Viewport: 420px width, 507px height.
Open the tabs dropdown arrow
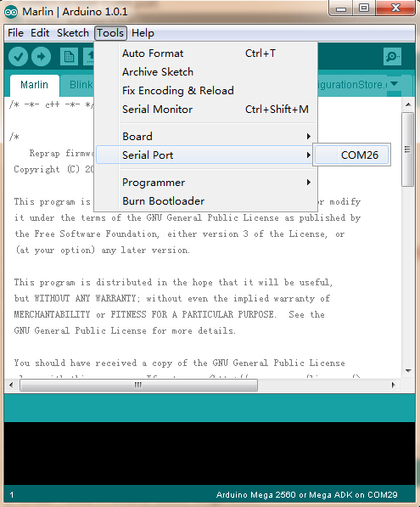394,84
